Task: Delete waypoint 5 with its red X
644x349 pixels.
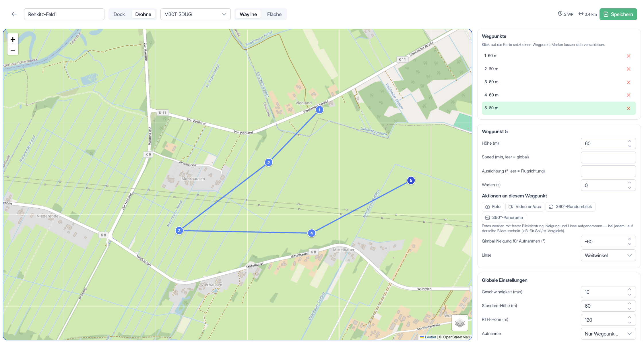Action: 629,108
